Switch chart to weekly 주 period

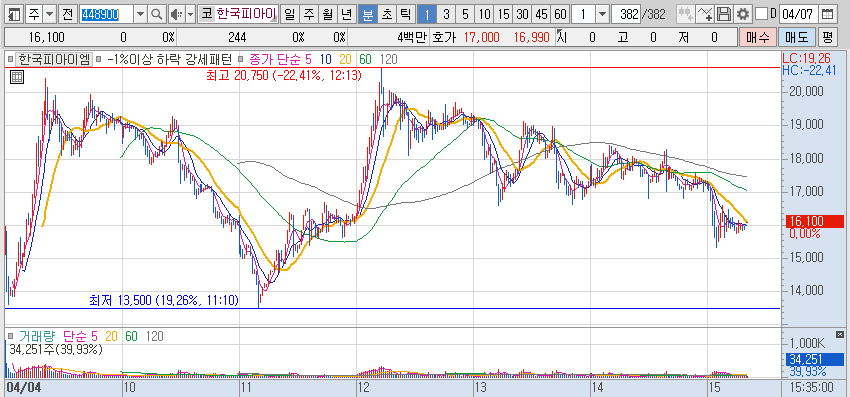click(x=308, y=14)
